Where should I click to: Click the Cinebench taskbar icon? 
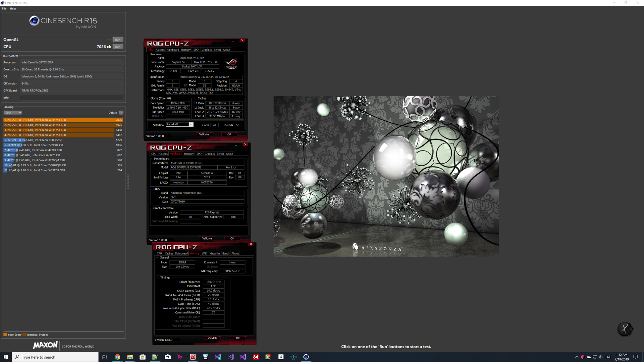[306, 357]
